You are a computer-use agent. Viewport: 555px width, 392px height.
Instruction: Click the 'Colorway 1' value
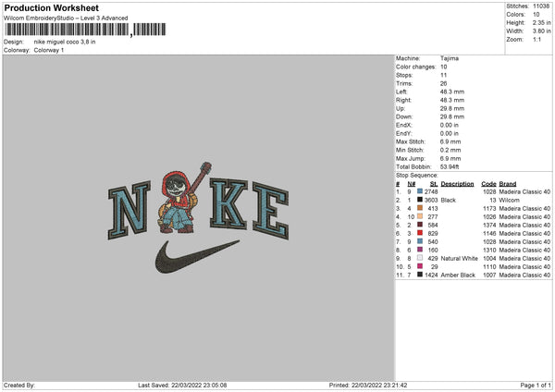point(49,50)
